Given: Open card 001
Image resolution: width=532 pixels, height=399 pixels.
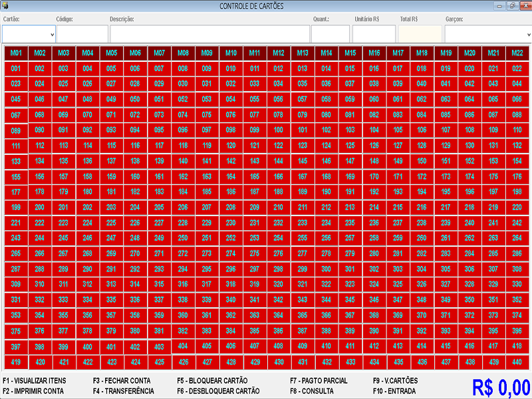Looking at the screenshot, I should pyautogui.click(x=16, y=68).
